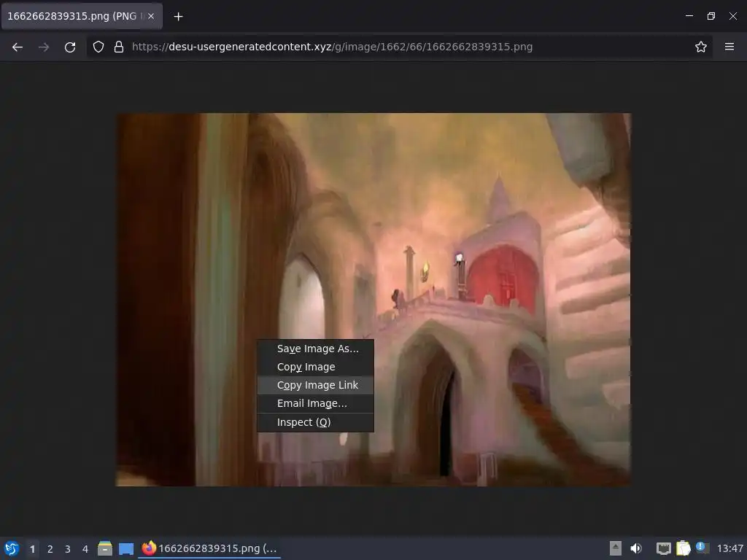Click the forward navigation arrow
The height and width of the screenshot is (560, 747).
point(44,47)
